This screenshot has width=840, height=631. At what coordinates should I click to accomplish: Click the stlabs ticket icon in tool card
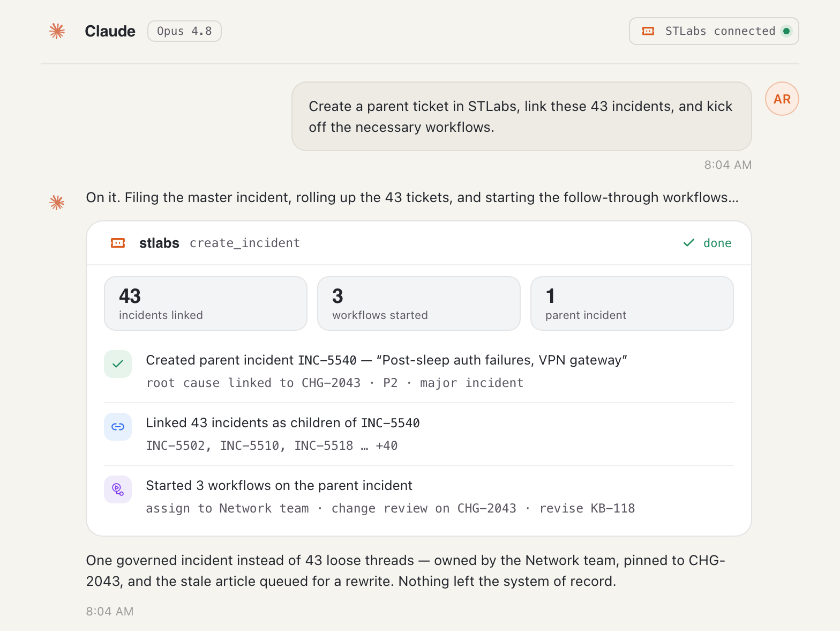(x=118, y=243)
